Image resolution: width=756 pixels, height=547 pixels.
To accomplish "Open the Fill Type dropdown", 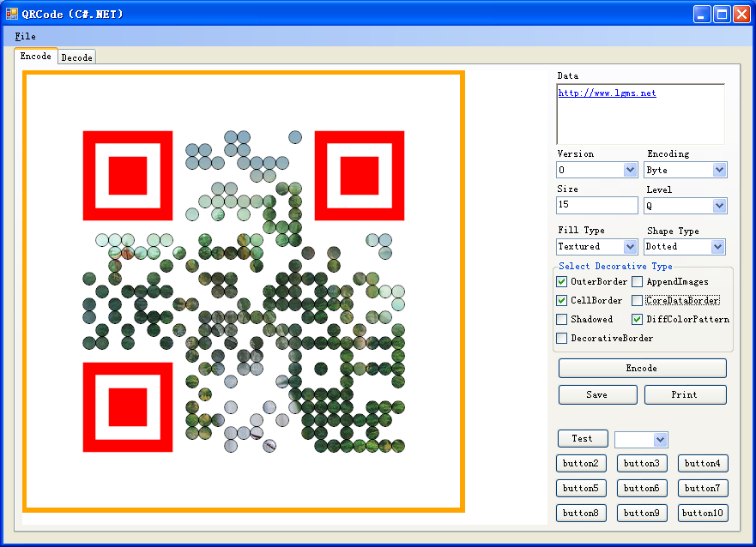I will pyautogui.click(x=630, y=247).
